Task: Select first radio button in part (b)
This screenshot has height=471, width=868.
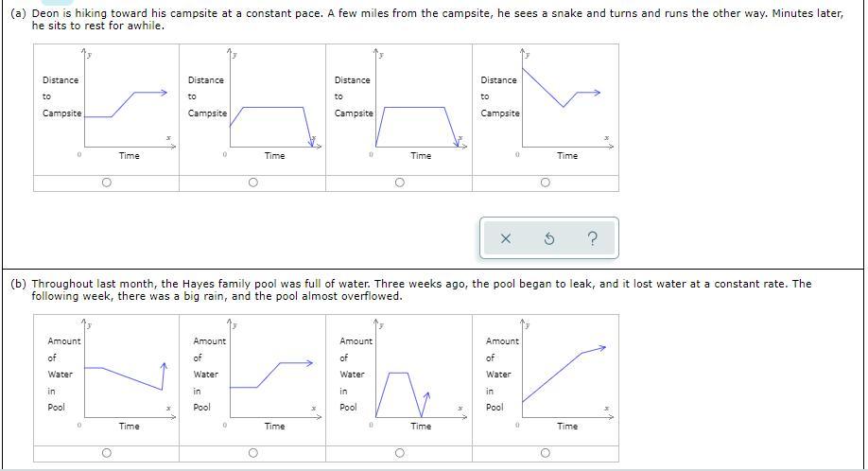Action: (x=106, y=453)
